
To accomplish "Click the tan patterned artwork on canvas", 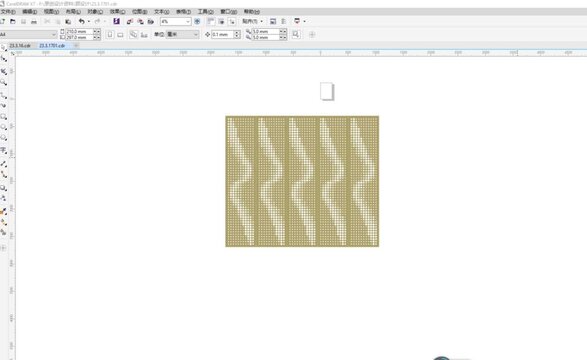I will coord(302,181).
